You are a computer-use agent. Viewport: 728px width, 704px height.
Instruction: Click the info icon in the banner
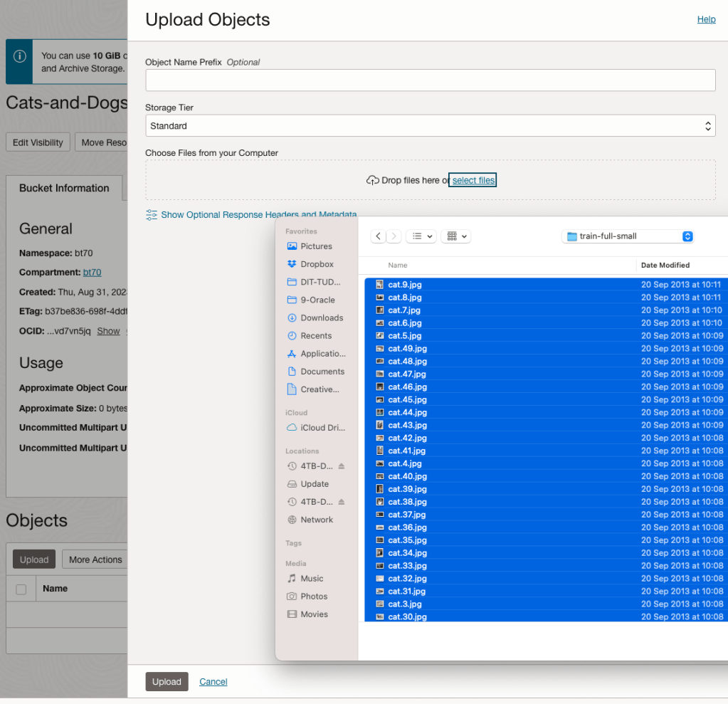pyautogui.click(x=20, y=56)
